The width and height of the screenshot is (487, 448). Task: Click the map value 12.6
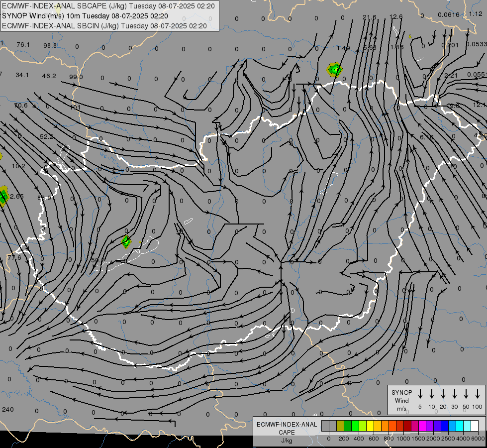coord(396,17)
